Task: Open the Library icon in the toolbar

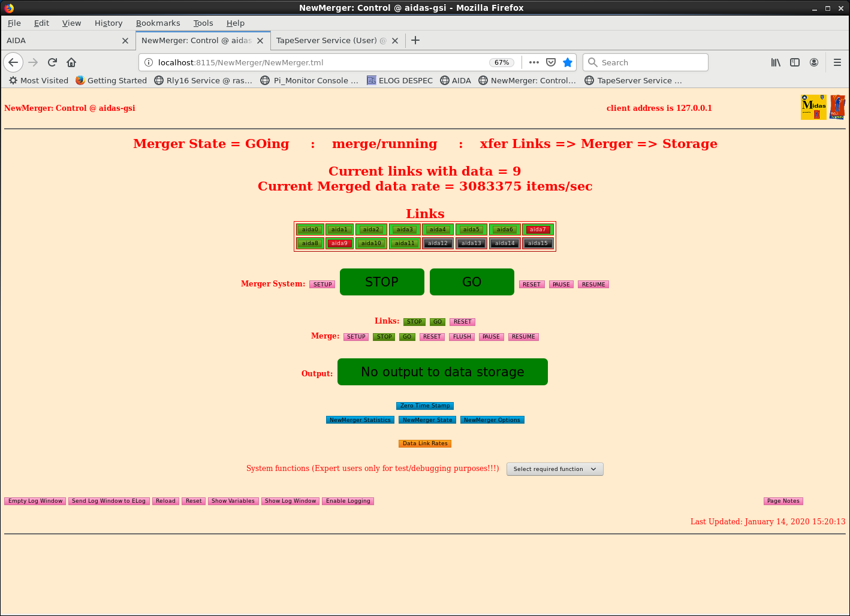Action: [776, 62]
